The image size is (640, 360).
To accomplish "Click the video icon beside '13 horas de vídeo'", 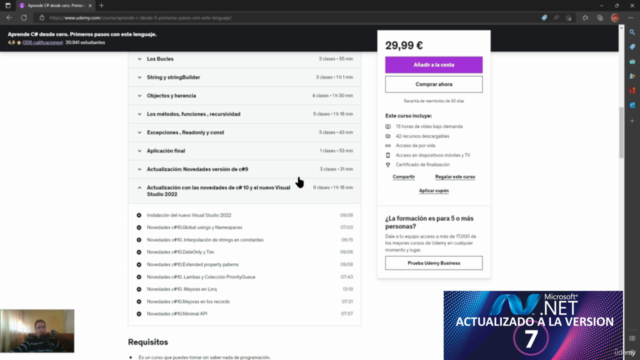I will coord(388,127).
